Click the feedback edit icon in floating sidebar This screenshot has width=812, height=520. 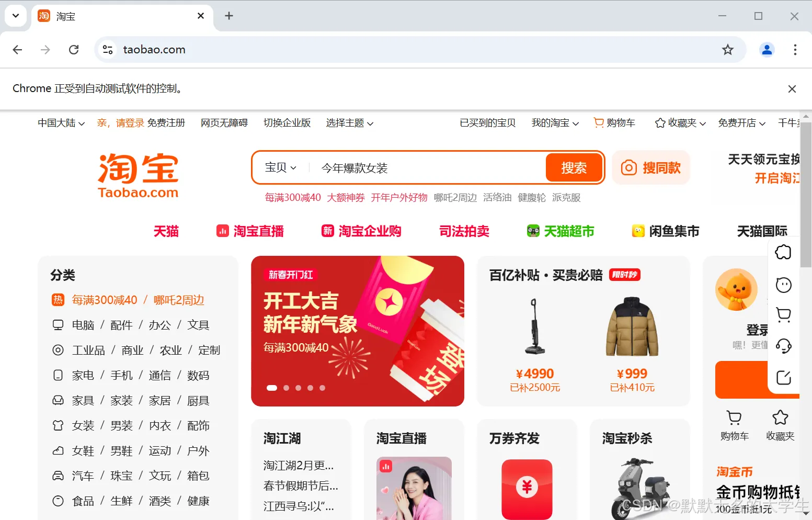[783, 378]
